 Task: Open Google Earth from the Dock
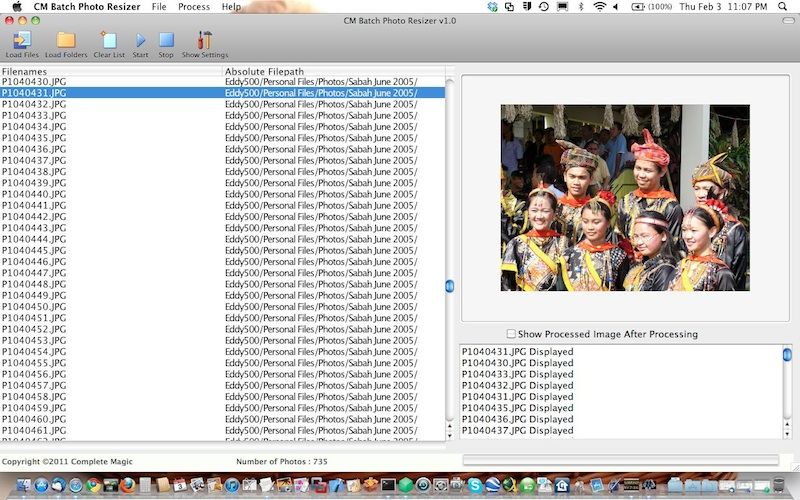(492, 485)
